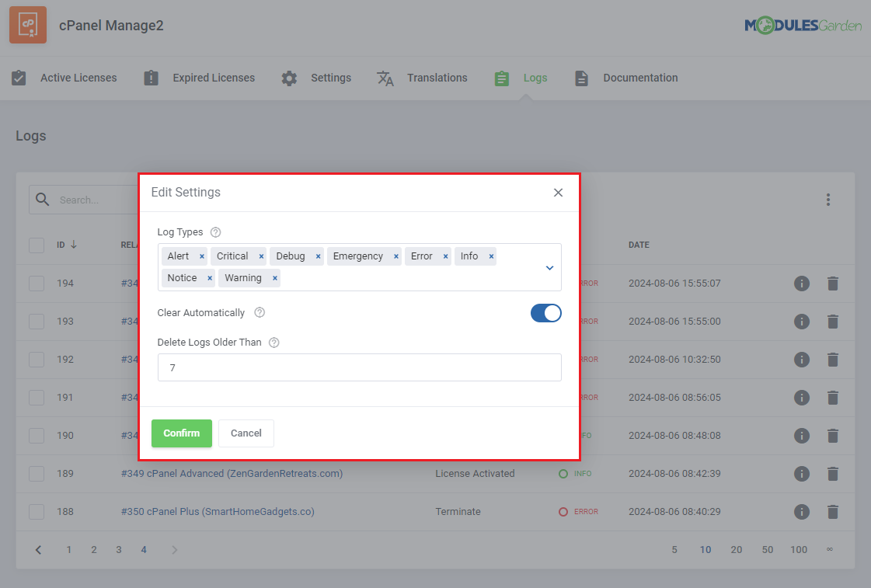Delete log entry 188

click(x=833, y=512)
